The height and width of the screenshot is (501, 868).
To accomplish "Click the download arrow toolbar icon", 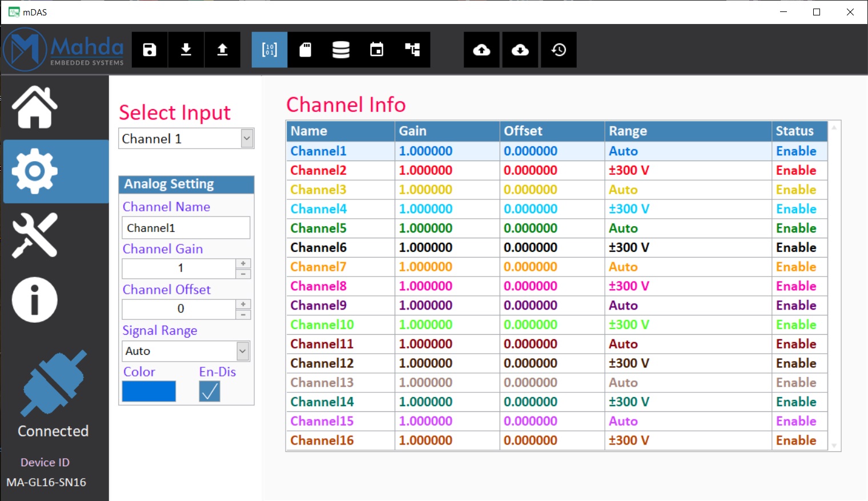I will 186,50.
